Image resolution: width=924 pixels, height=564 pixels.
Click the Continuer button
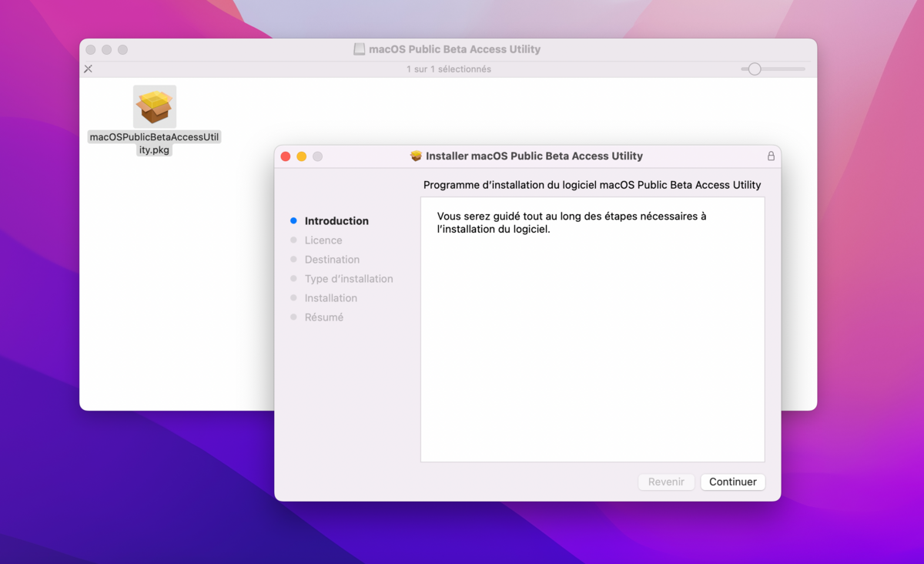tap(732, 482)
